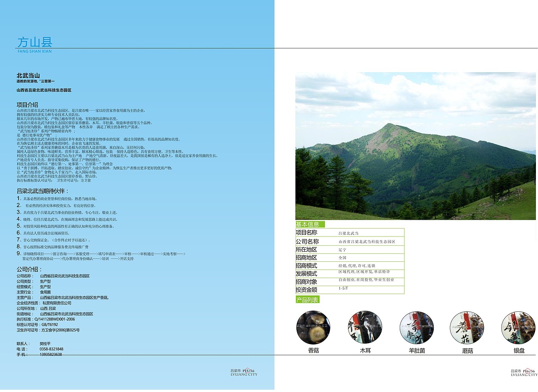Click the 项目名称 table row label

click(x=306, y=233)
